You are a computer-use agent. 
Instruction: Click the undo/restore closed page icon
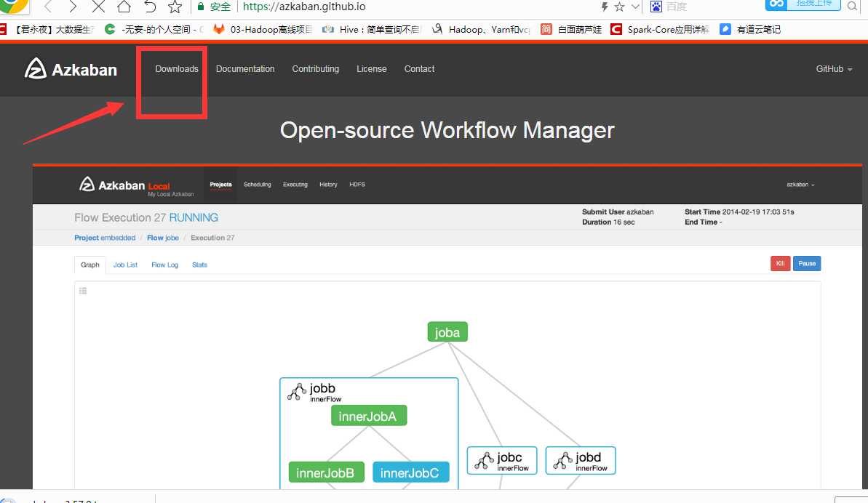click(149, 7)
